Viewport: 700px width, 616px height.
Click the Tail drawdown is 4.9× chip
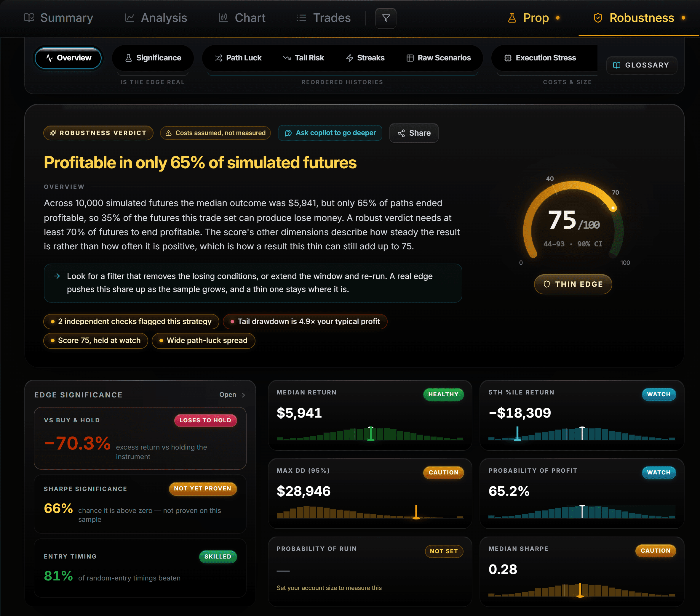[x=305, y=322]
